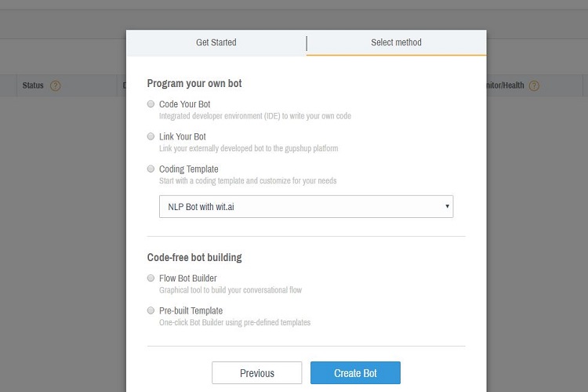Click the Pre-built Template label
The height and width of the screenshot is (392, 588).
pyautogui.click(x=191, y=311)
